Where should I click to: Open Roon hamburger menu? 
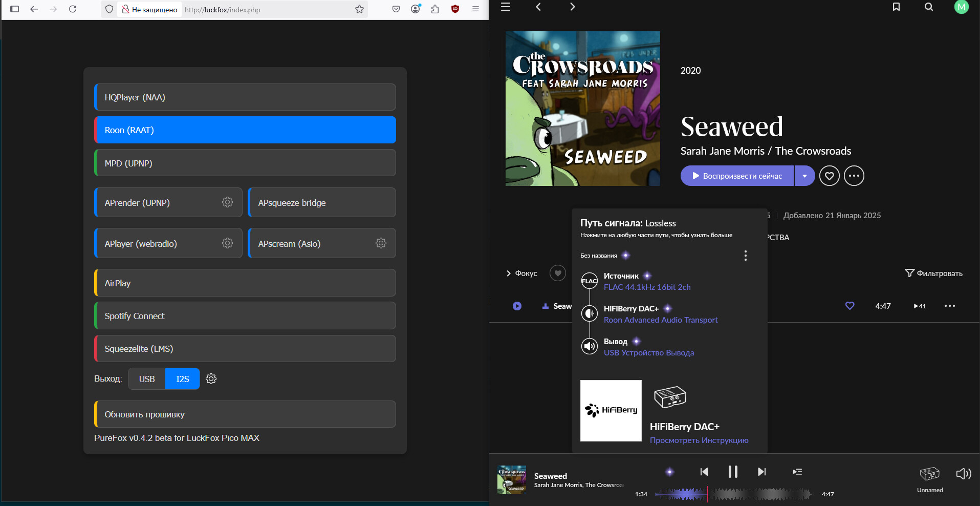506,7
